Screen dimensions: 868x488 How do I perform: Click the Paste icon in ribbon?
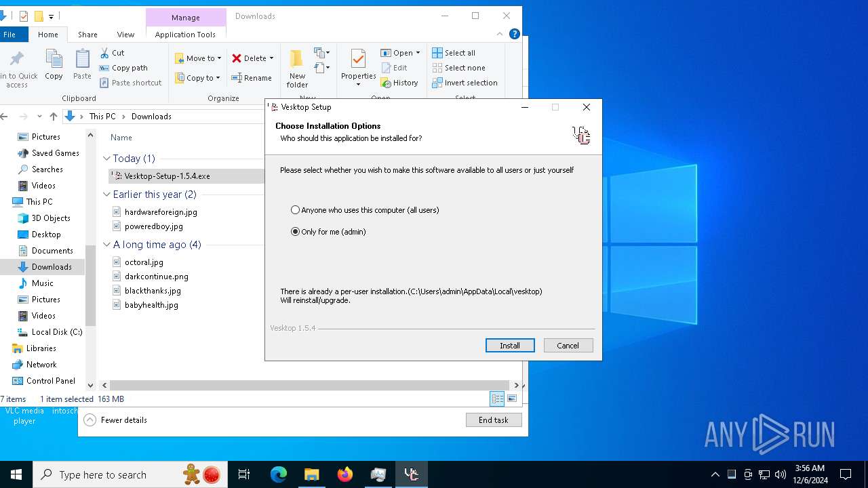(82, 65)
